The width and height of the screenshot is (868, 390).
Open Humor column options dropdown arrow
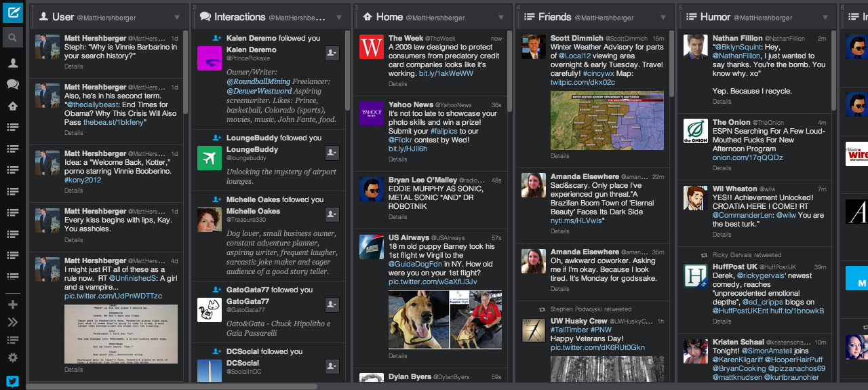point(825,18)
